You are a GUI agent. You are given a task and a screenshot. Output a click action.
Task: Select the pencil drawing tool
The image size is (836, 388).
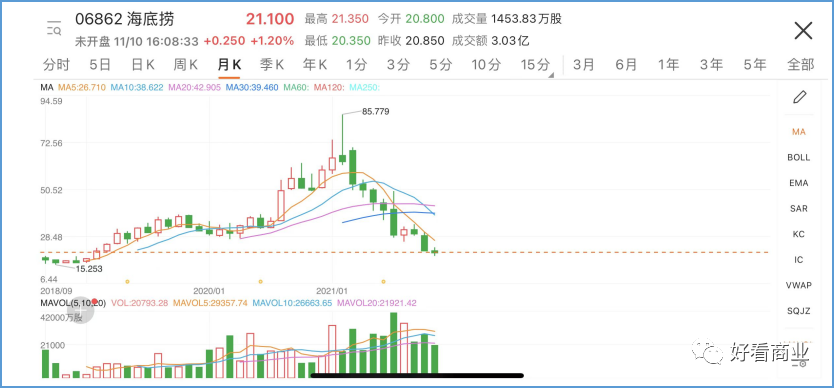(799, 97)
